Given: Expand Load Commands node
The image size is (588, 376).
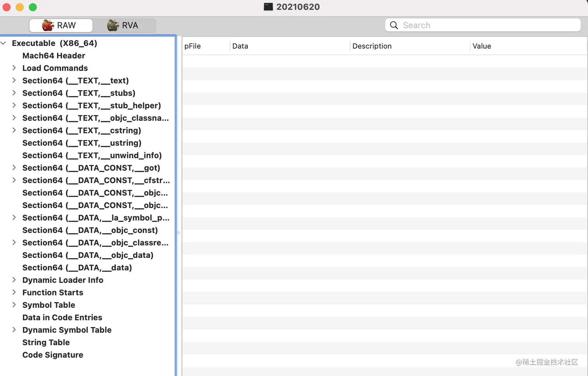Looking at the screenshot, I should point(14,68).
